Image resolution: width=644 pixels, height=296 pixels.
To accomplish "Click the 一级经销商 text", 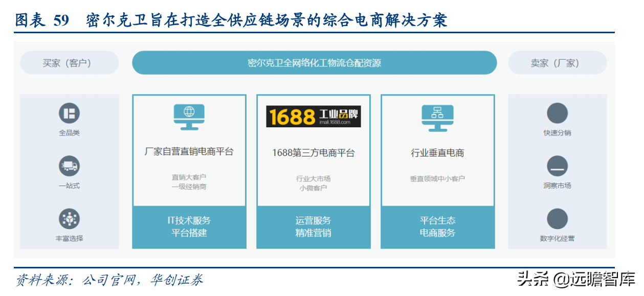I will (x=189, y=187).
